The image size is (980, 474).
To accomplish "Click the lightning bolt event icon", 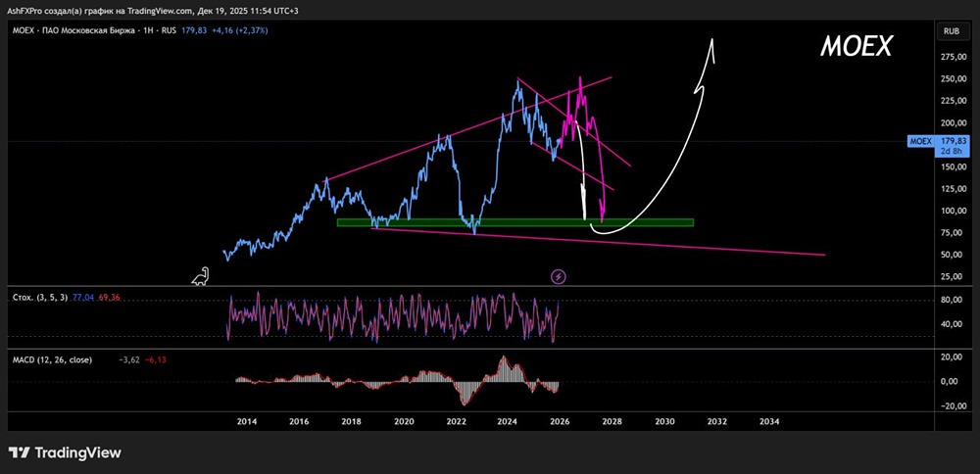I will [559, 276].
